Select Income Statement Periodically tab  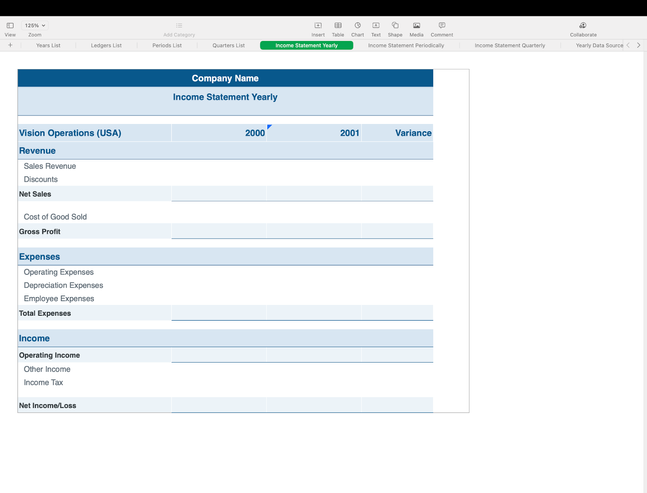(406, 45)
